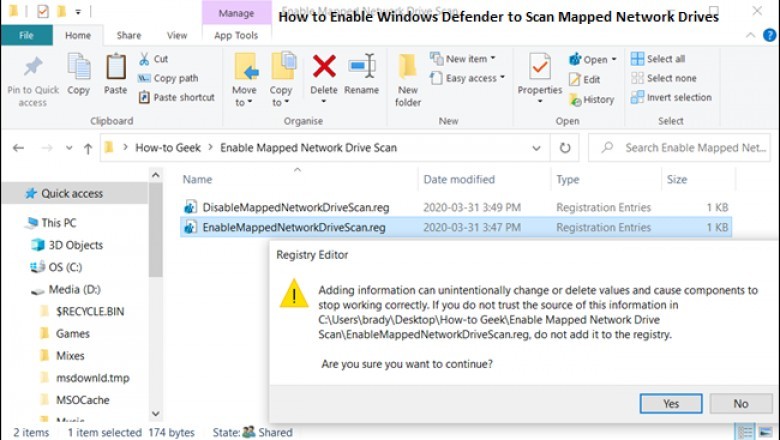Switch to the Home ribbon tab
The width and height of the screenshot is (780, 440).
78,35
